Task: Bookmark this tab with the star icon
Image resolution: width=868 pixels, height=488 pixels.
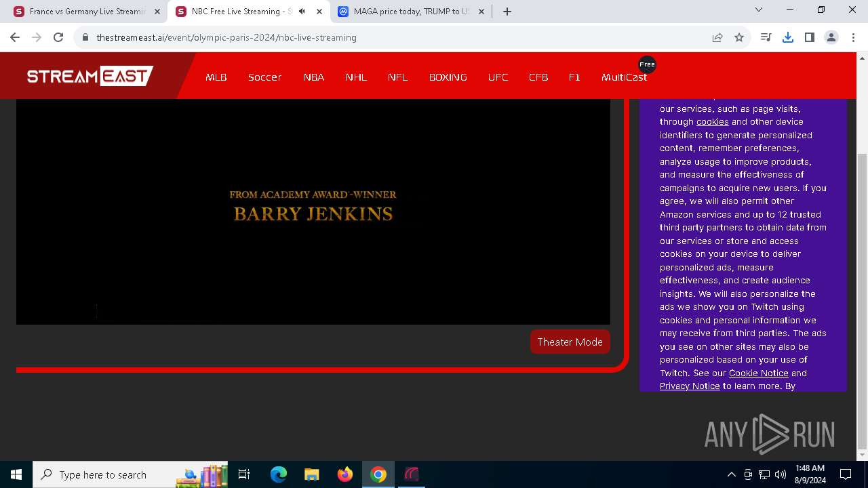Action: click(x=739, y=37)
